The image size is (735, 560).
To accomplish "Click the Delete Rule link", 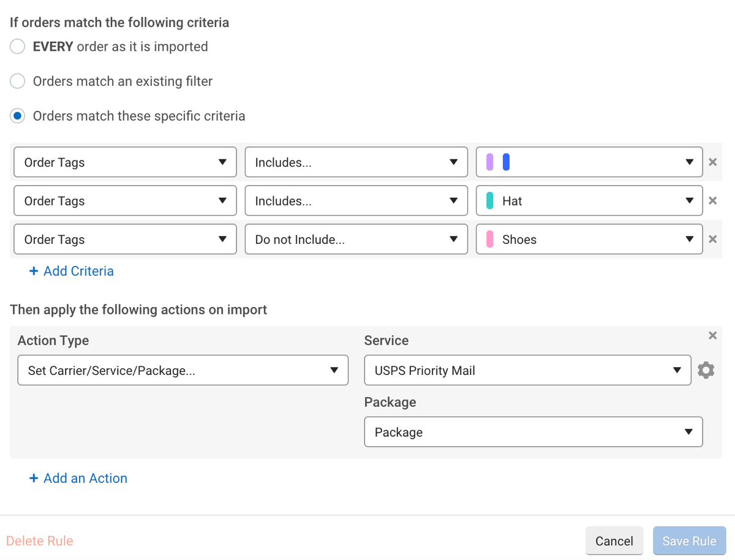I will (40, 541).
